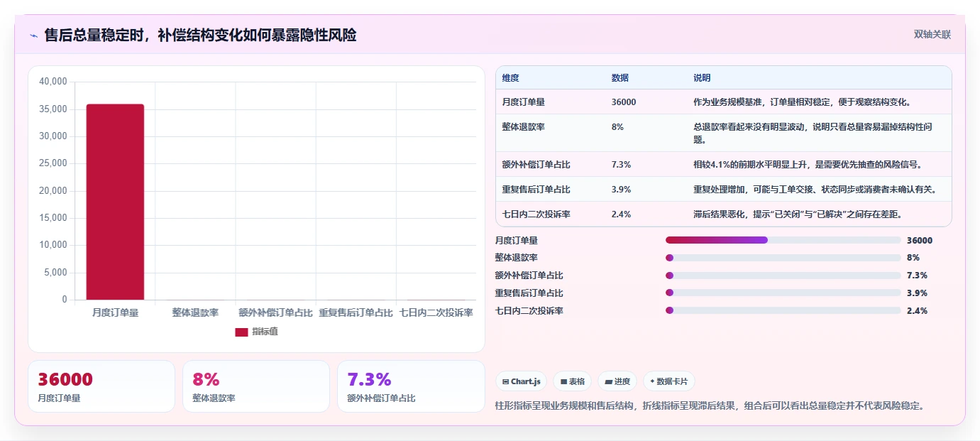980x441 pixels.
Task: Click the panel title 售后总量稳定时
Action: tap(200, 35)
